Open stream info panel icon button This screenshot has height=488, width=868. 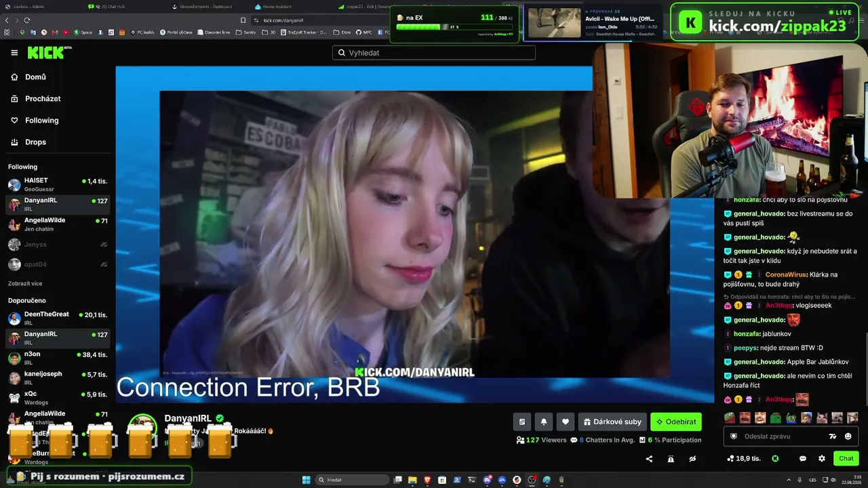point(521,422)
